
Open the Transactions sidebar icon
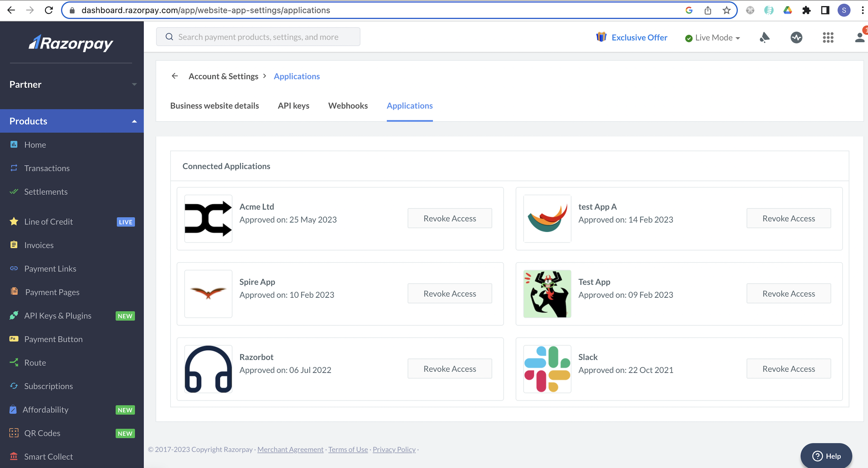pyautogui.click(x=15, y=168)
